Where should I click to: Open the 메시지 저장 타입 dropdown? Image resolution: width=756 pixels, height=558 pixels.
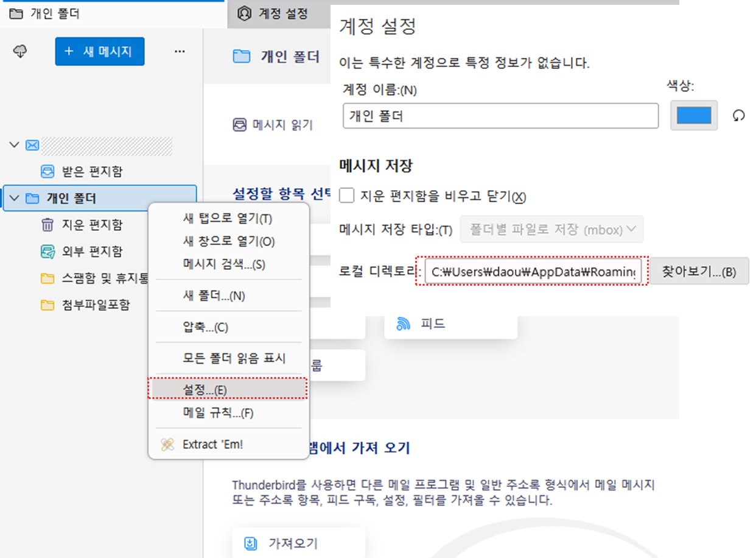pos(551,230)
